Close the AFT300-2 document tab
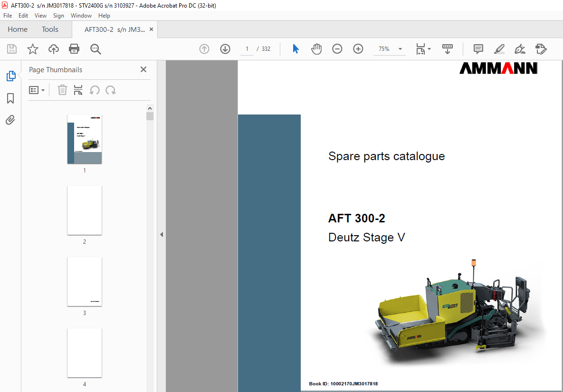Screen dimensions: 563x392 151,29
